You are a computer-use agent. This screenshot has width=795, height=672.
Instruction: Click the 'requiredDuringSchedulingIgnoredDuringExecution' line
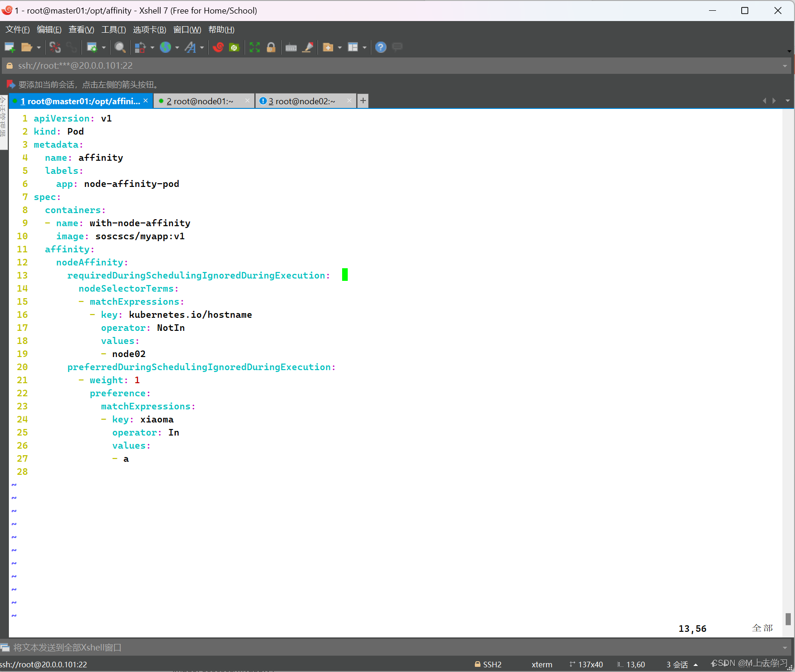pyautogui.click(x=199, y=275)
